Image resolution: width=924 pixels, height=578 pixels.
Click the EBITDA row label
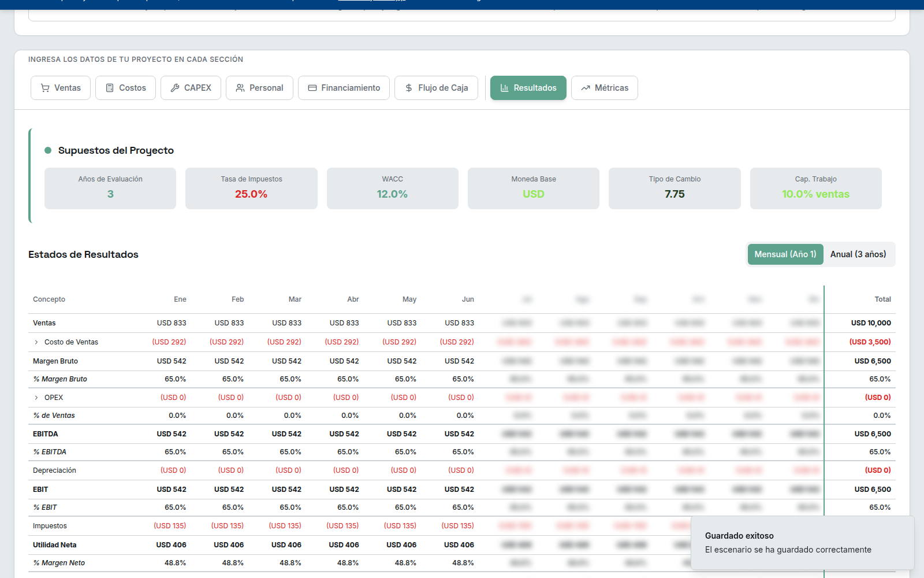click(46, 434)
